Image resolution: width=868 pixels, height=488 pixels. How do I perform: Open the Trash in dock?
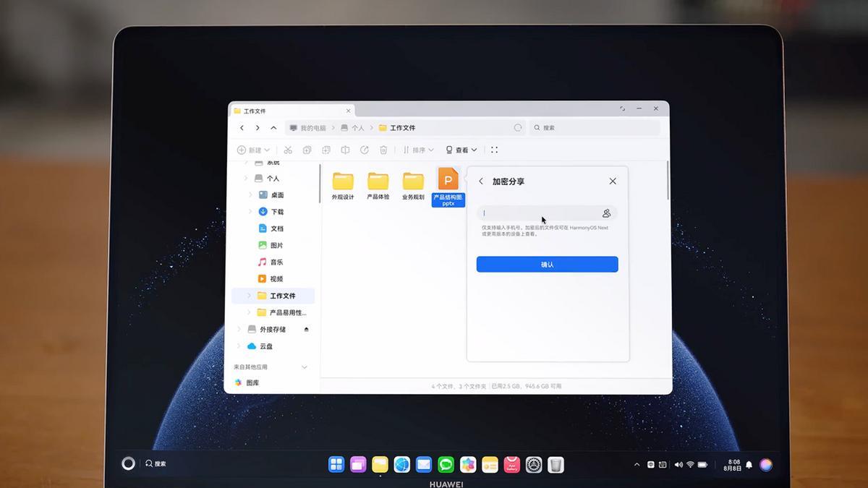[556, 464]
